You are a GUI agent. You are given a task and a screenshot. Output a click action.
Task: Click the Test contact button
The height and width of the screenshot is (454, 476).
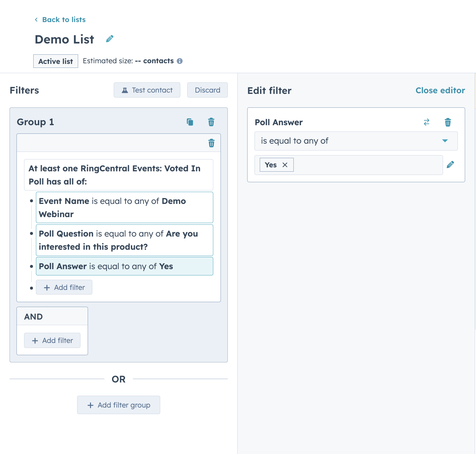point(147,90)
